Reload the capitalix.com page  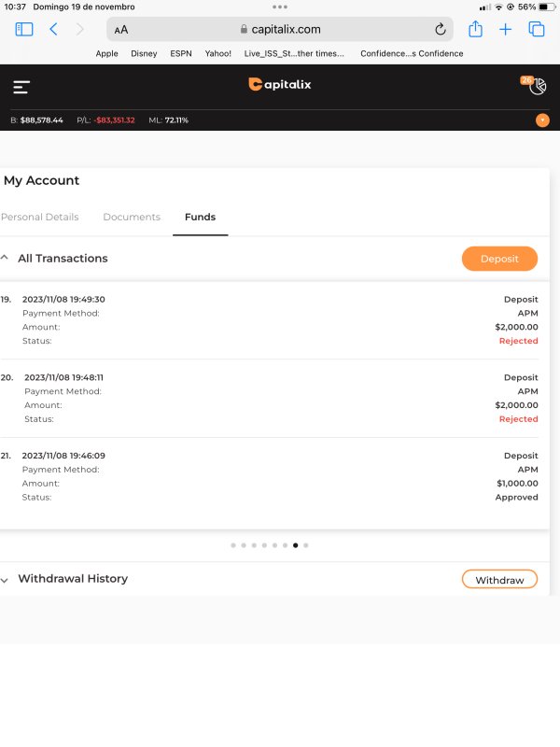(440, 30)
